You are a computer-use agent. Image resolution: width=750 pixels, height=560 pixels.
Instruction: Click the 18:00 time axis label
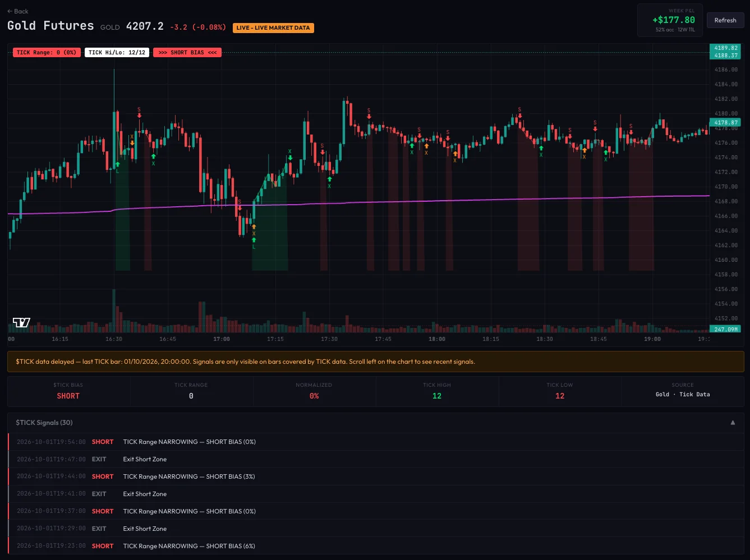pos(437,339)
